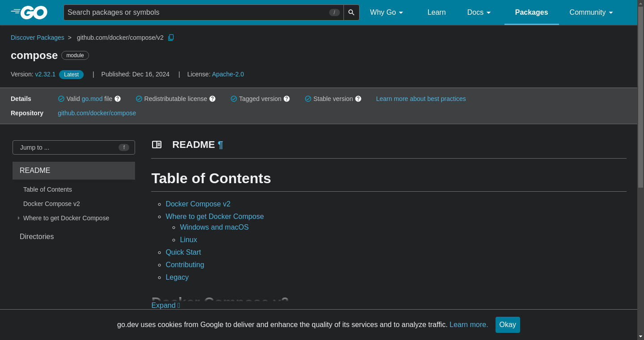644x340 pixels.
Task: Open the go.mod link in Details
Action: click(92, 99)
